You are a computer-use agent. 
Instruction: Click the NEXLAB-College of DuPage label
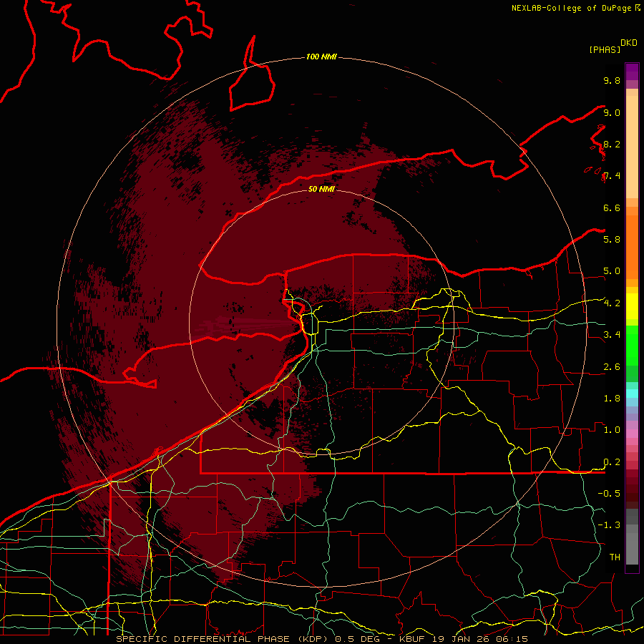point(572,8)
